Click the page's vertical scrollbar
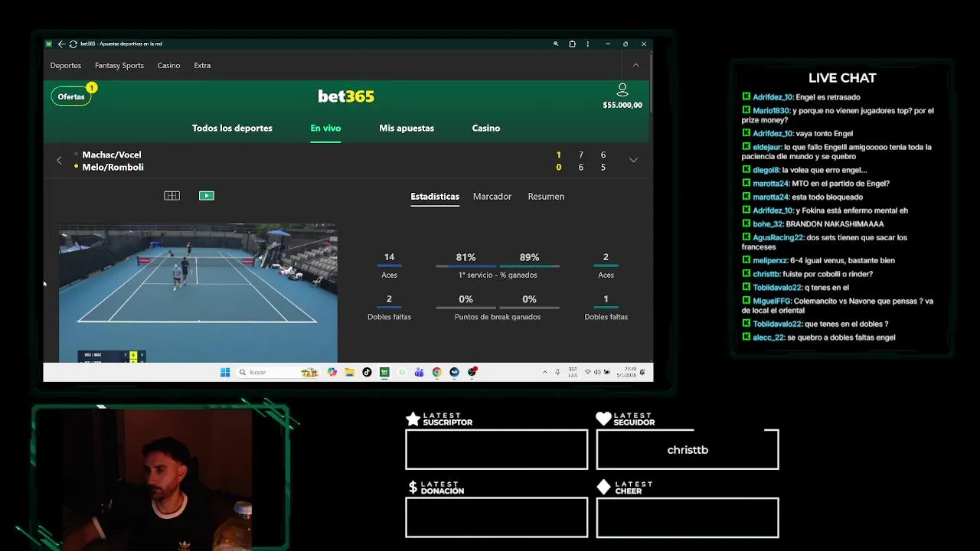Screen dimensions: 980x551 [651, 84]
